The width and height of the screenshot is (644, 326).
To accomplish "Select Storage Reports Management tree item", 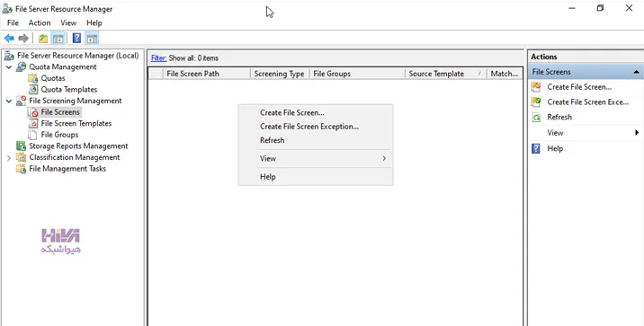I will [78, 146].
